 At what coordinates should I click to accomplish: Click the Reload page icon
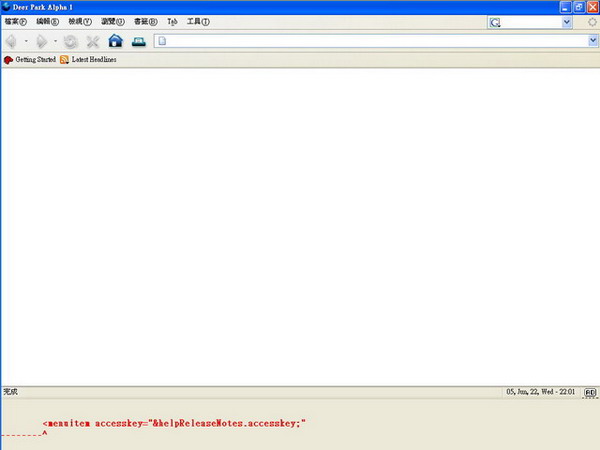(x=70, y=41)
